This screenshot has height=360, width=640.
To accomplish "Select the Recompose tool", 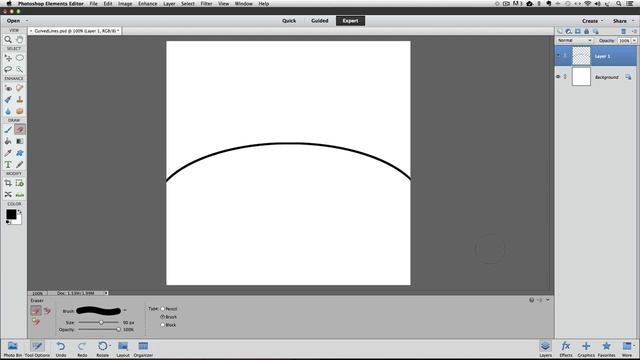I will coord(20,183).
